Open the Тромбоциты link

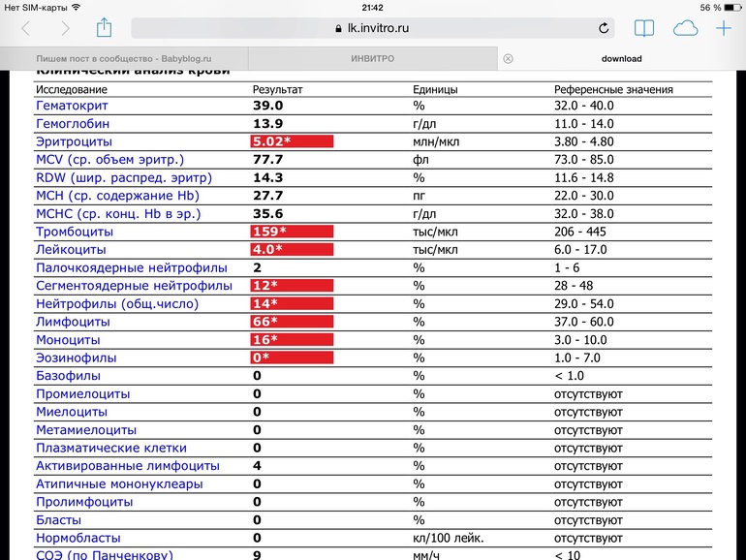(x=75, y=232)
